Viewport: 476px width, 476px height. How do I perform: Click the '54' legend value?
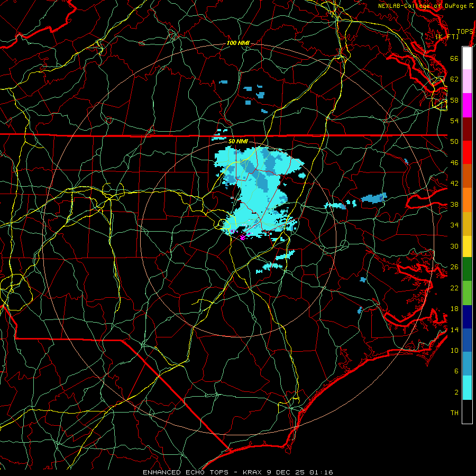[x=454, y=121]
